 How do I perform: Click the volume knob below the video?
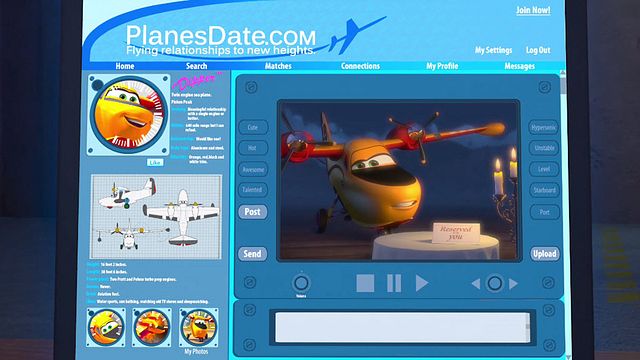[x=301, y=283]
